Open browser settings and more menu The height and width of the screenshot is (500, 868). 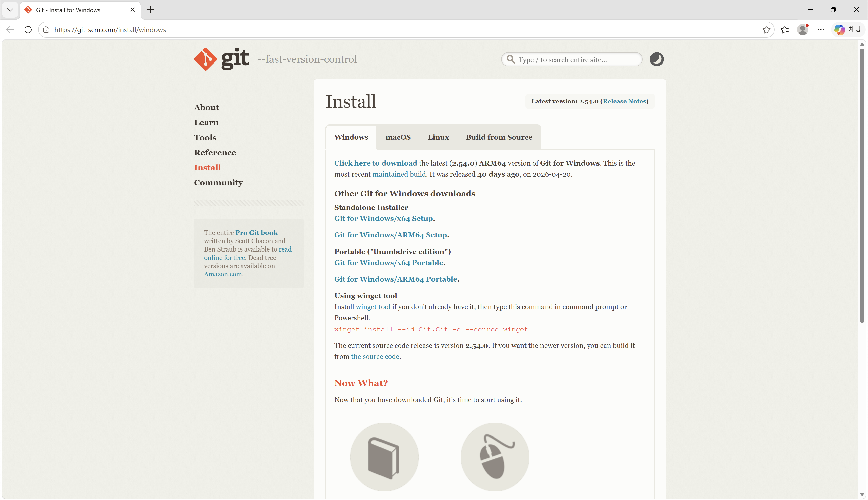click(821, 30)
